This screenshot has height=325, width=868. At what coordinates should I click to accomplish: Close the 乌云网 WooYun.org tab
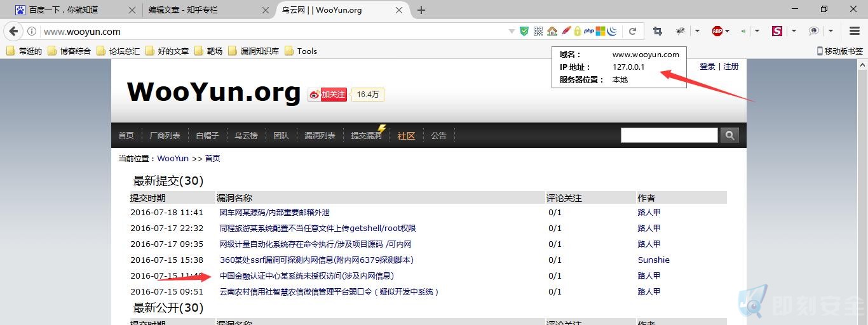pyautogui.click(x=399, y=10)
